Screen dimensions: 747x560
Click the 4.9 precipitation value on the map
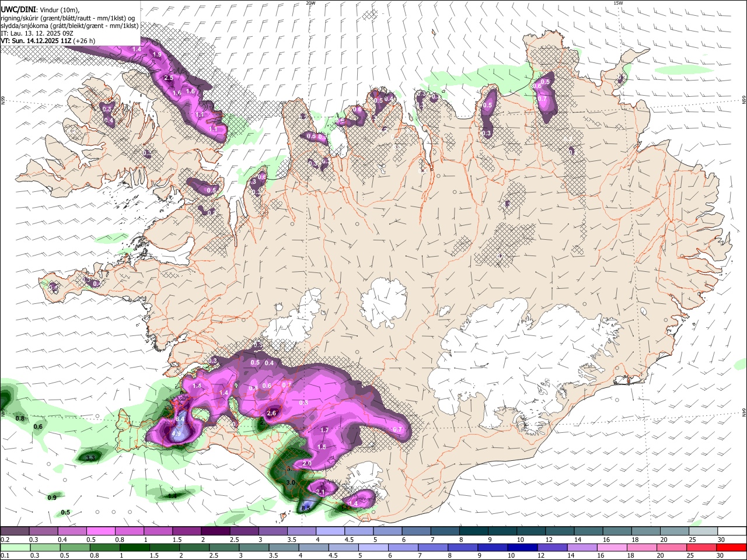176,434
